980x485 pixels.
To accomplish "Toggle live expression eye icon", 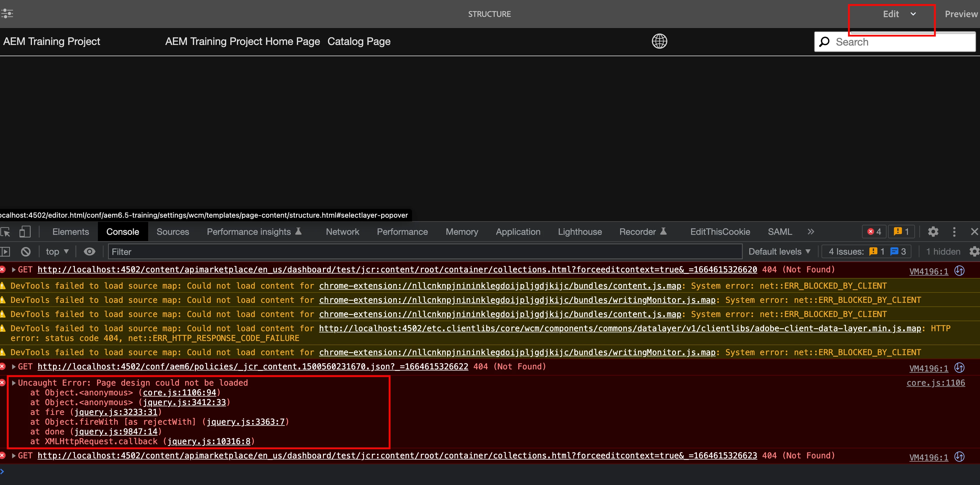I will coord(89,251).
